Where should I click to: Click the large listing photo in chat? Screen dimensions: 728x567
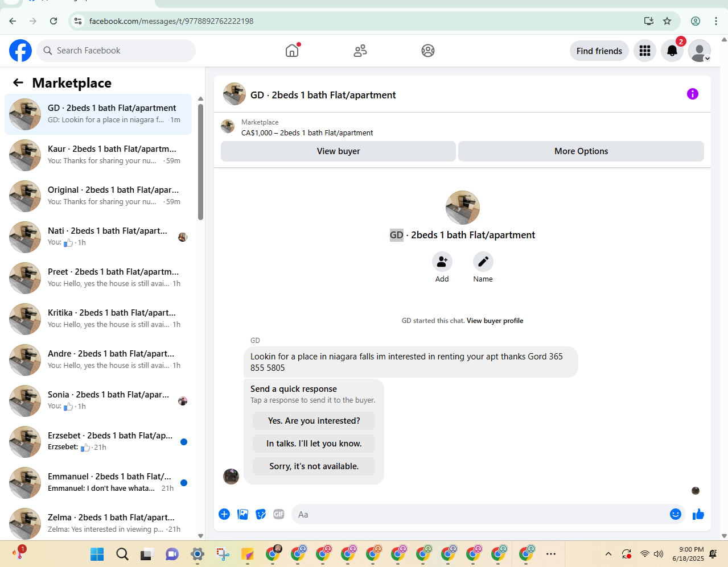click(x=463, y=208)
